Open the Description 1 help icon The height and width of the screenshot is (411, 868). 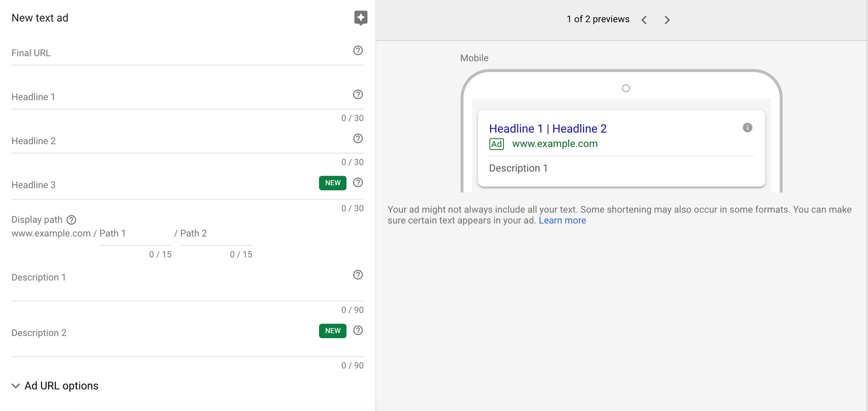click(358, 275)
